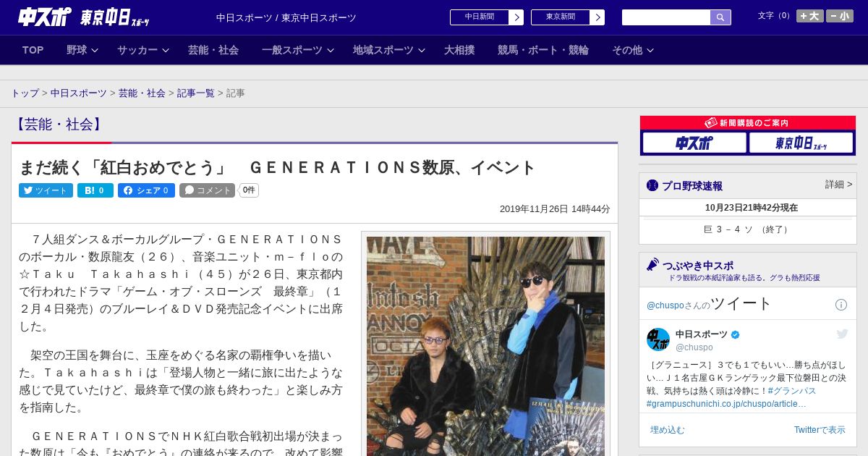Click the search magnifier button

pos(720,17)
